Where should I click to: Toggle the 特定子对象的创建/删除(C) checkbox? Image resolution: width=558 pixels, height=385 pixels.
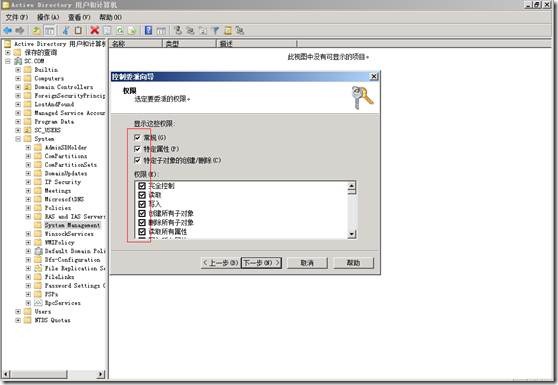click(x=137, y=160)
